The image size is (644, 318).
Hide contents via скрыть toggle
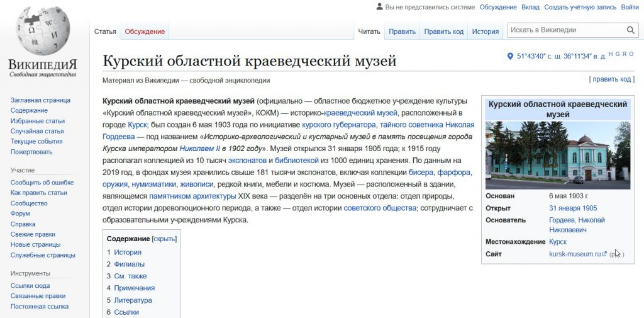pos(164,239)
